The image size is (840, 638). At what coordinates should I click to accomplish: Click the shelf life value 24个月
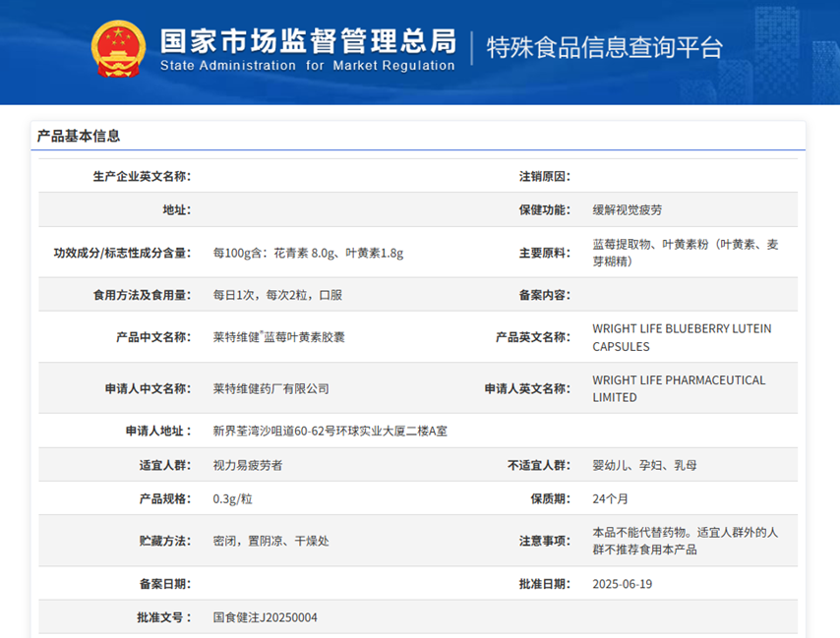(x=613, y=498)
